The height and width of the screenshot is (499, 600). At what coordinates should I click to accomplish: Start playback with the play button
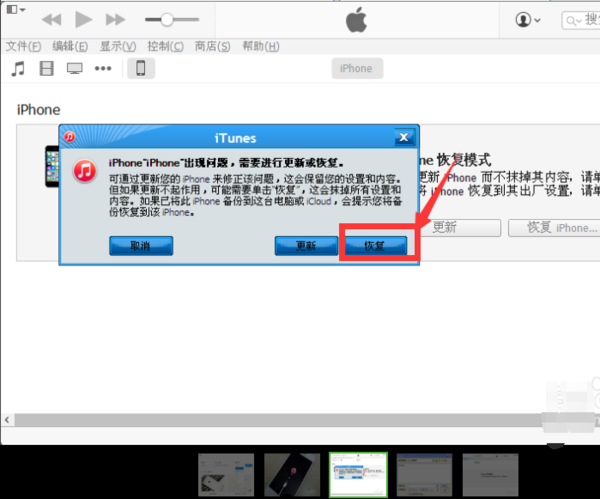83,20
